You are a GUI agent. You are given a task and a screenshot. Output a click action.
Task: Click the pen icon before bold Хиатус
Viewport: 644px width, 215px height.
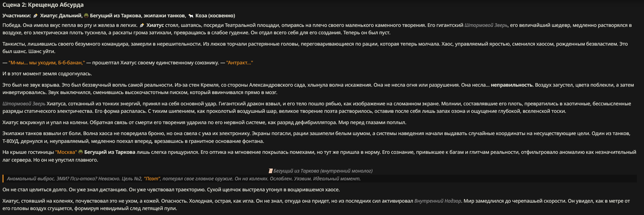click(142, 25)
